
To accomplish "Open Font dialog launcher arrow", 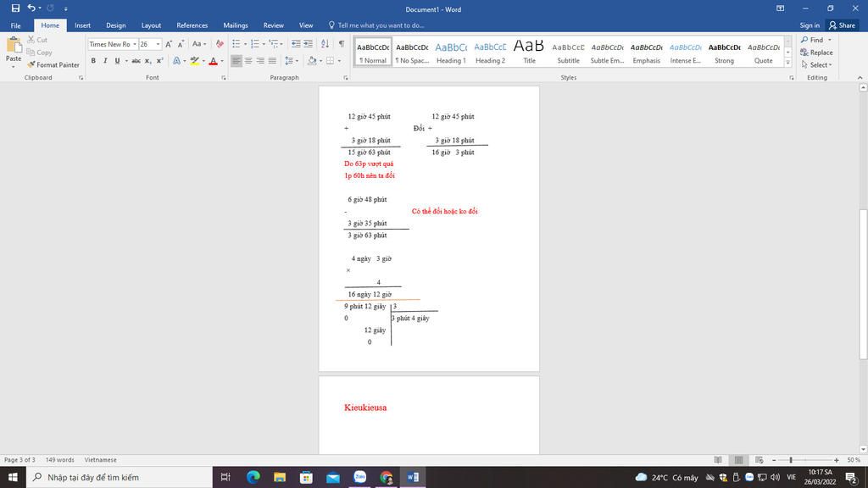I will click(224, 78).
